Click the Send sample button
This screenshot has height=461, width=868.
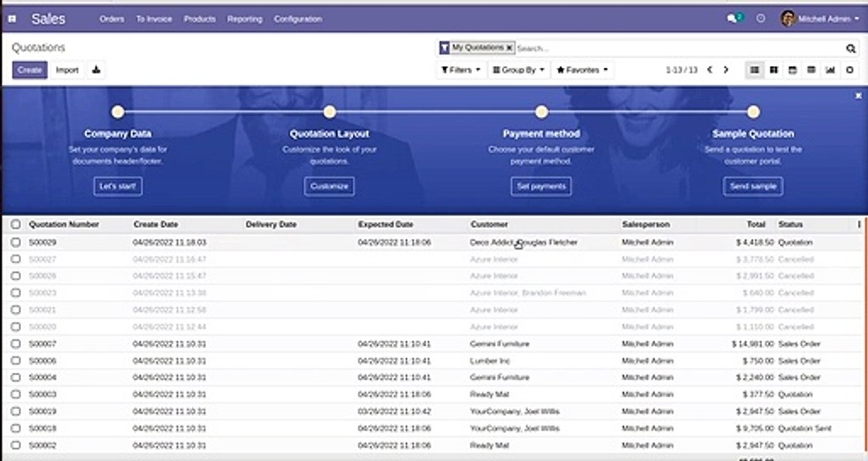pyautogui.click(x=753, y=186)
